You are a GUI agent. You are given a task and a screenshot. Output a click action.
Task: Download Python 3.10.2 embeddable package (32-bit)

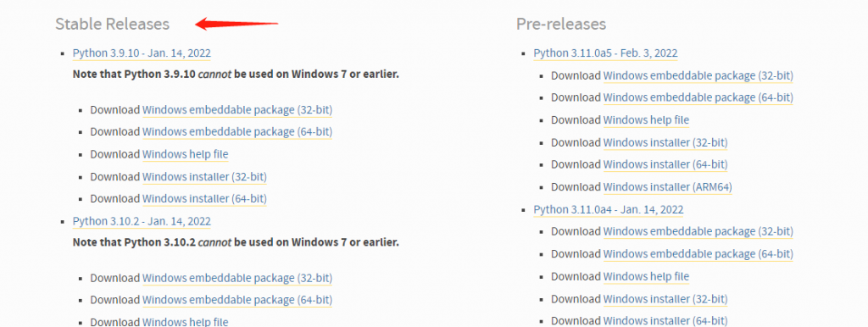(237, 278)
